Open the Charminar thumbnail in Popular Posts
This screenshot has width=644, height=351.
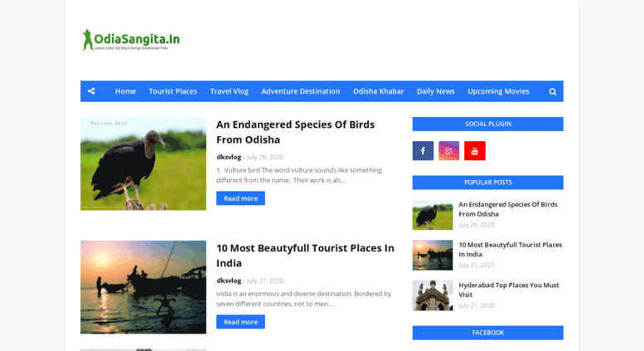pyautogui.click(x=433, y=295)
